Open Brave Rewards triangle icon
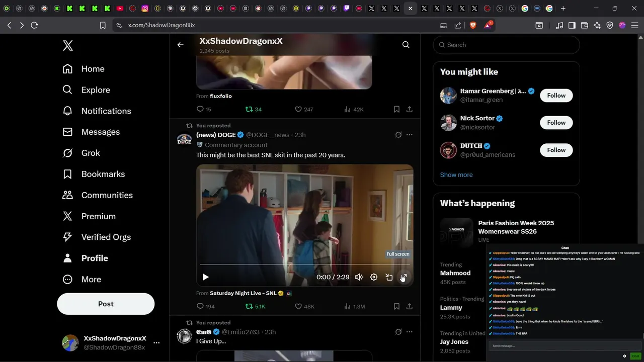 [x=488, y=25]
